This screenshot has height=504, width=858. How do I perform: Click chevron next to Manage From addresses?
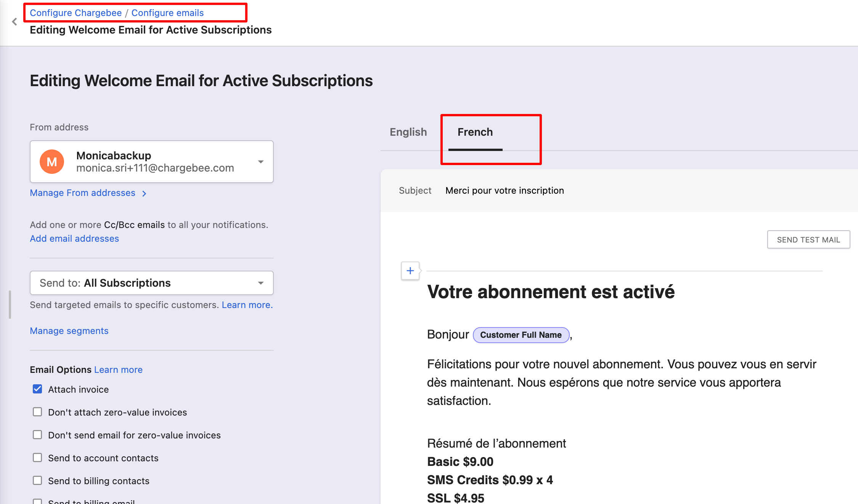coord(144,194)
